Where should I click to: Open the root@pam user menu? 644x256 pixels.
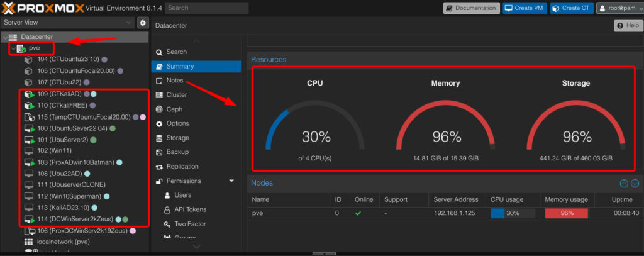[x=619, y=8]
